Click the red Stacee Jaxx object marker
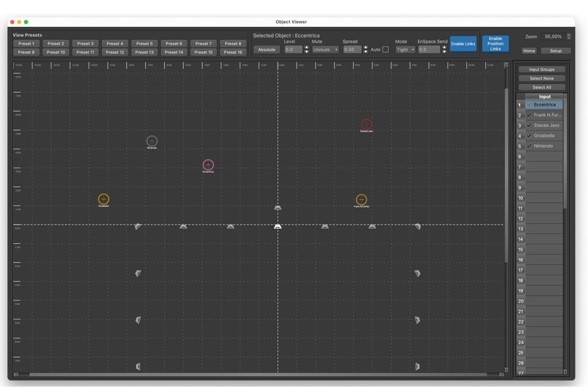 pos(366,124)
